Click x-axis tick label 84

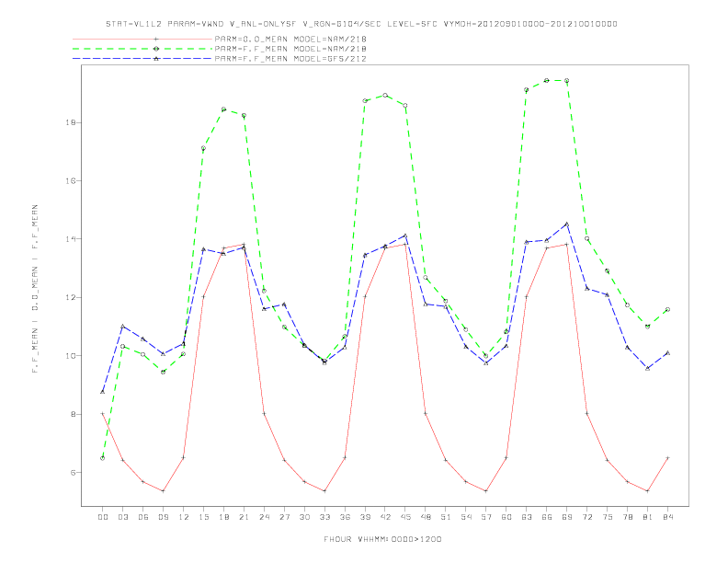click(667, 517)
